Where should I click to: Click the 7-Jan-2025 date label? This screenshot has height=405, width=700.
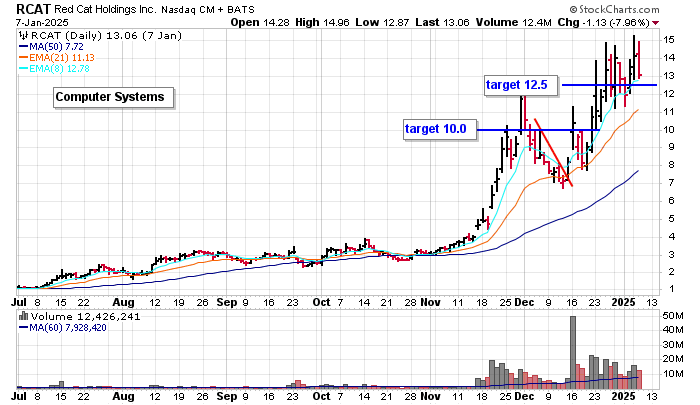point(42,22)
